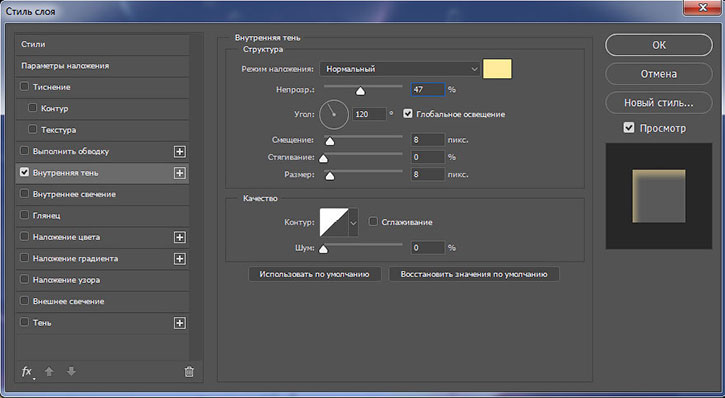The width and height of the screenshot is (725, 398).
Task: Enable Глянец checkbox
Action: (x=25, y=215)
